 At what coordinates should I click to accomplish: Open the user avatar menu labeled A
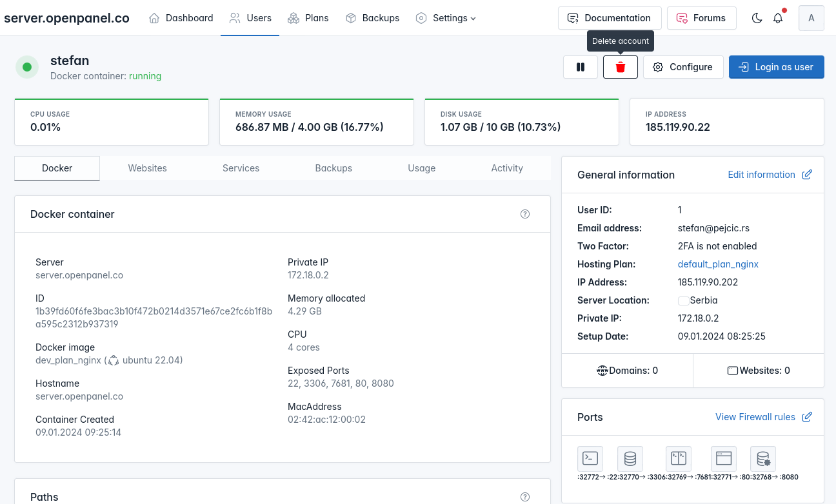pyautogui.click(x=811, y=18)
